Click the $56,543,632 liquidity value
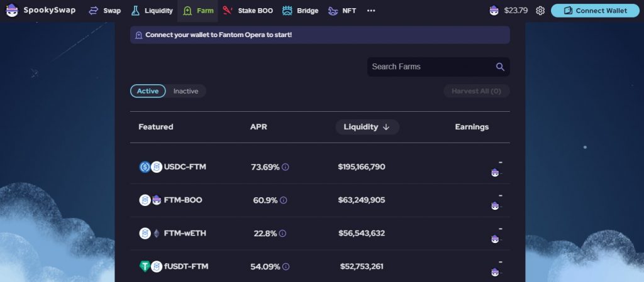This screenshot has width=644, height=282. pyautogui.click(x=362, y=233)
